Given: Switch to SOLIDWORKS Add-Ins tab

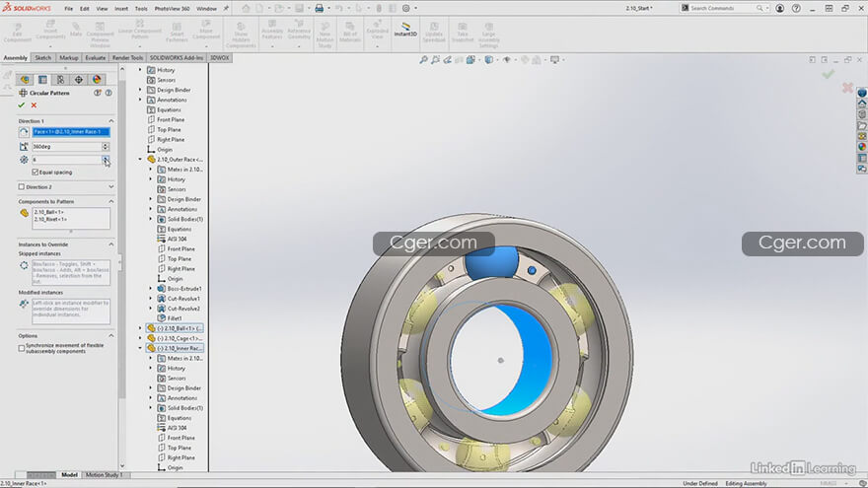Looking at the screenshot, I should click(x=177, y=57).
